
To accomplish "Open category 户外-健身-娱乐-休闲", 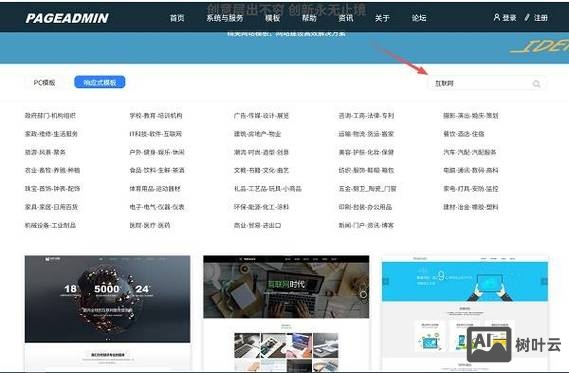I will coord(157,152).
